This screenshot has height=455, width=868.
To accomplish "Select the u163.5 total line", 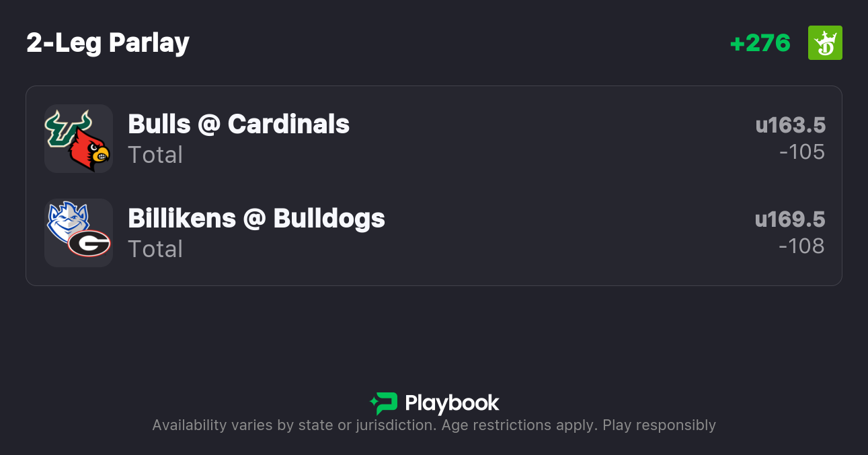I will tap(790, 125).
